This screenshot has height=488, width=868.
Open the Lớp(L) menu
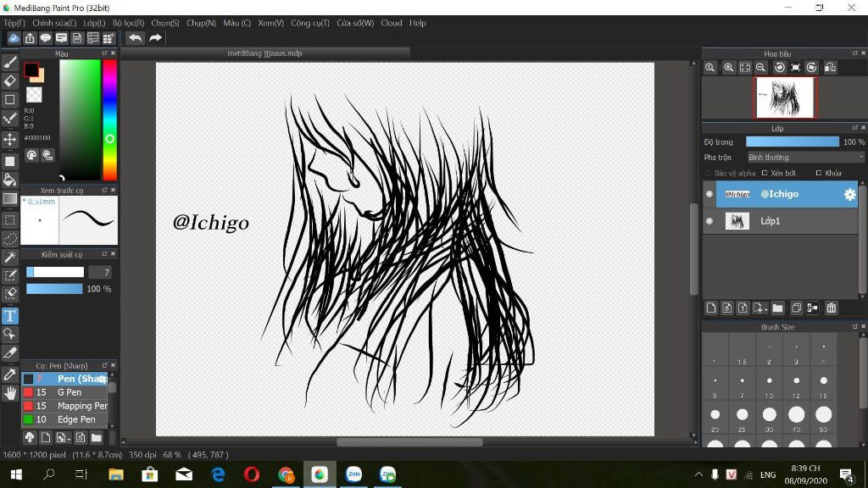tap(94, 23)
